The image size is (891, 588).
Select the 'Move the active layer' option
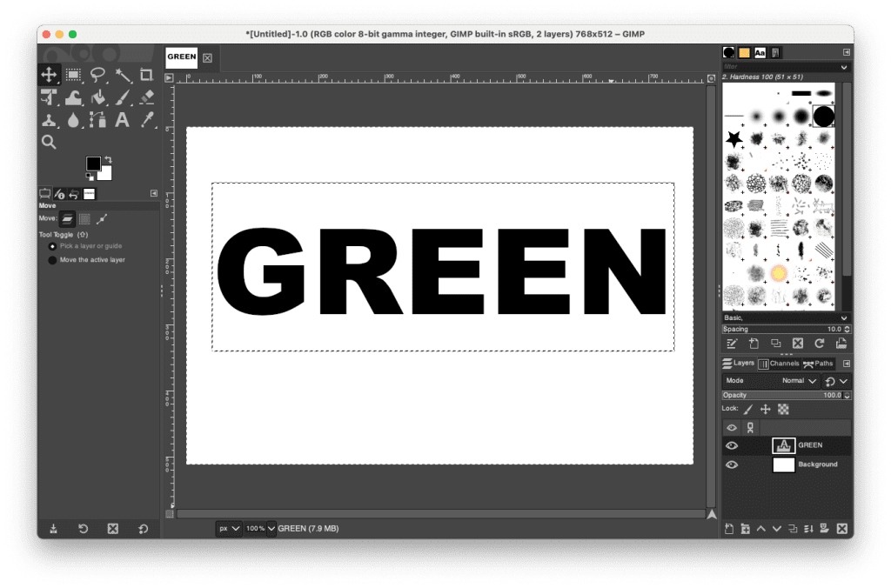point(53,260)
